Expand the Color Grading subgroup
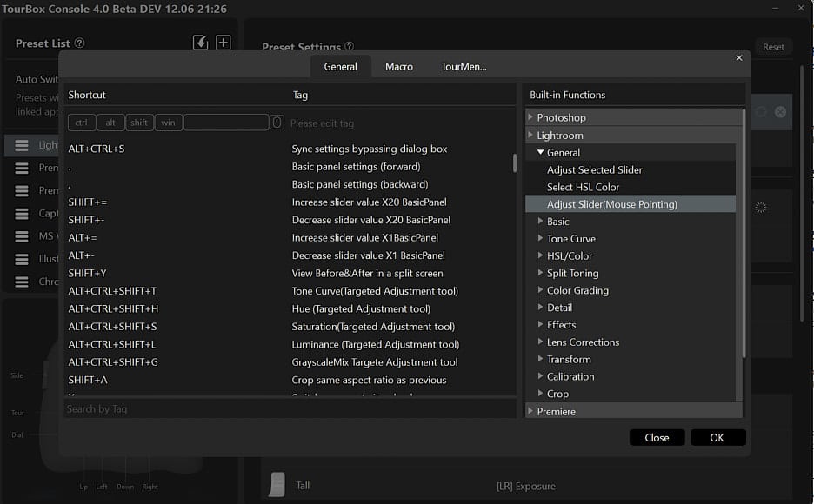The width and height of the screenshot is (814, 504). [x=540, y=290]
